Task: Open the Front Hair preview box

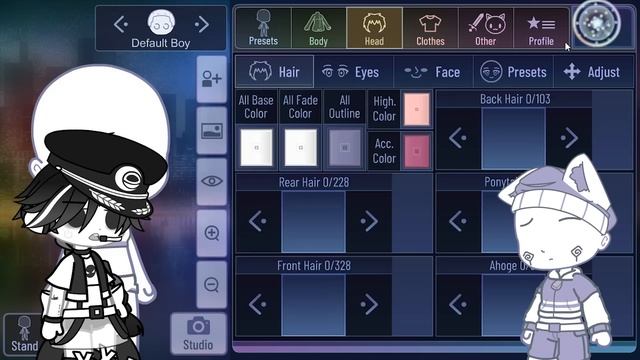Action: pyautogui.click(x=313, y=305)
